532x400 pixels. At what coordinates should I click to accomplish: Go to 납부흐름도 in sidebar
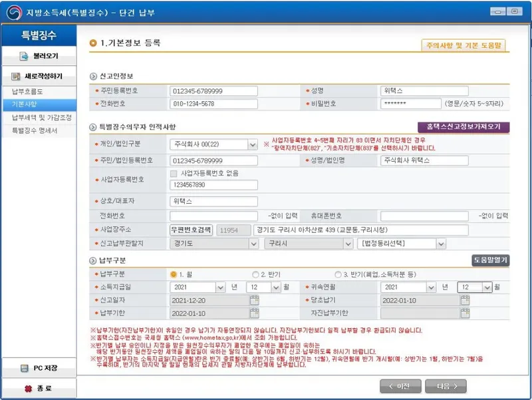(x=39, y=92)
